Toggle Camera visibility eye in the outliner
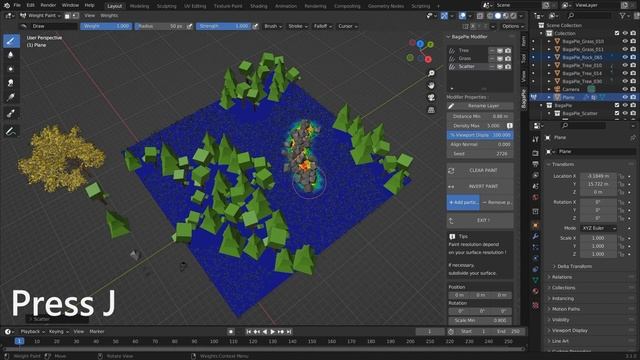The image size is (640, 360). 625,89
